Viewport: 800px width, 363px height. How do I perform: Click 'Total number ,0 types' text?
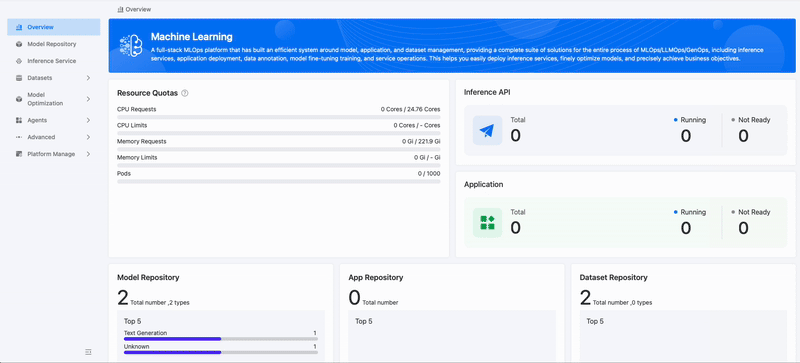pyautogui.click(x=622, y=303)
